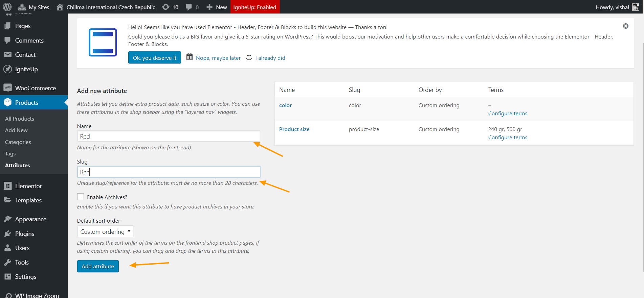Click the Elementor Header Footer plugin logo

(103, 42)
